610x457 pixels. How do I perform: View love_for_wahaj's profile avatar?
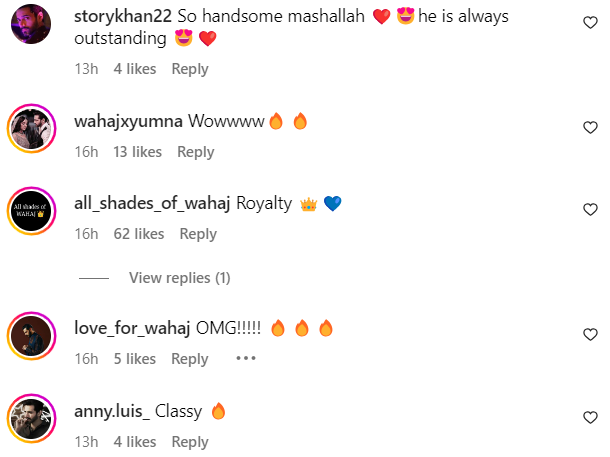point(32,336)
